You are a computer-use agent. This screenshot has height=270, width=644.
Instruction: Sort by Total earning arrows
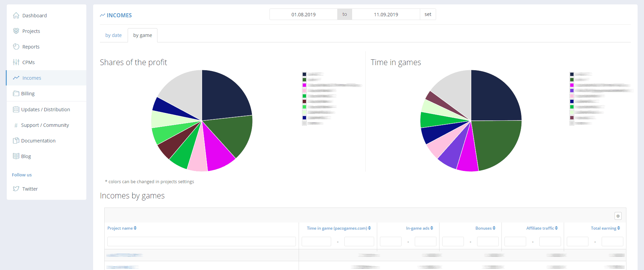coord(619,228)
